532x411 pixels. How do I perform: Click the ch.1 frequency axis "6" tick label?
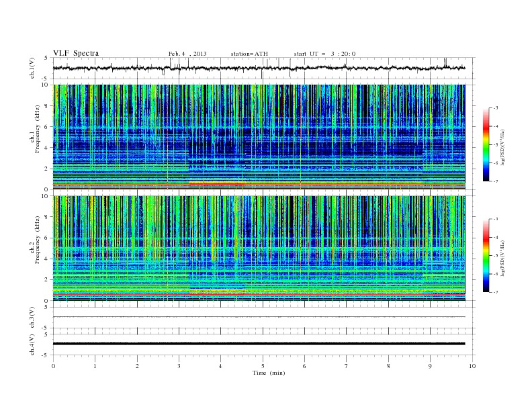pos(47,127)
